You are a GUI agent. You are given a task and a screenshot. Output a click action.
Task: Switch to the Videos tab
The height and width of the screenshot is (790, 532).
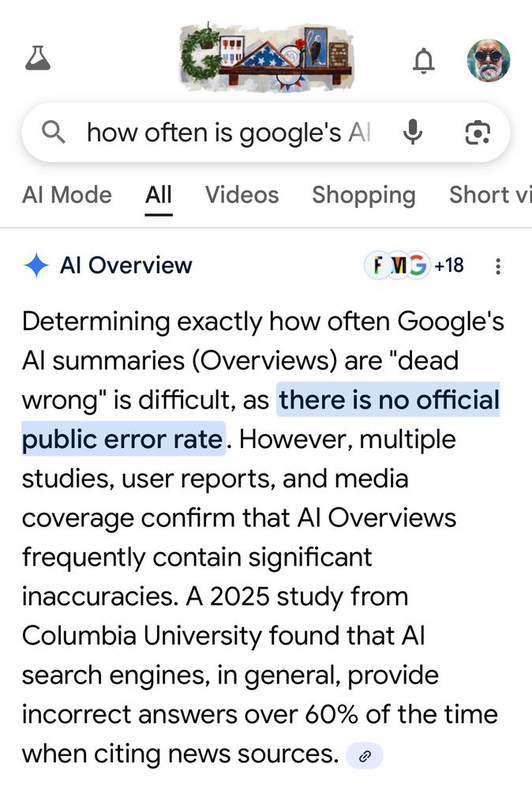tap(242, 195)
